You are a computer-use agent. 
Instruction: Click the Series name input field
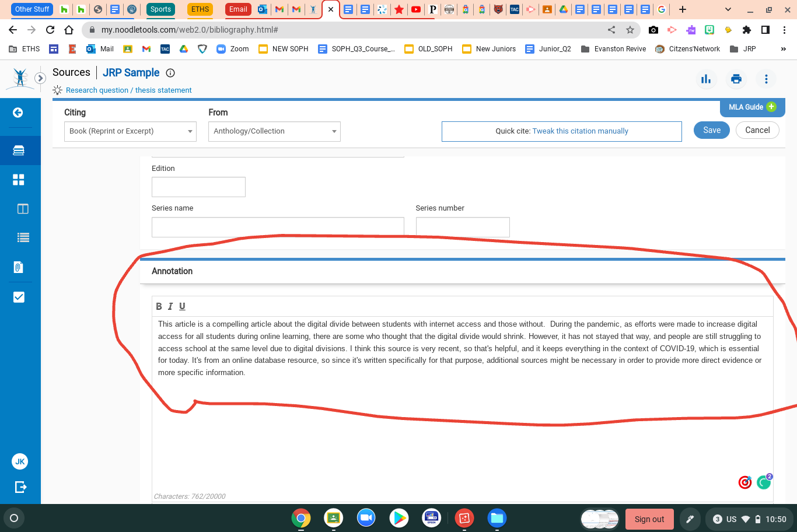point(278,227)
